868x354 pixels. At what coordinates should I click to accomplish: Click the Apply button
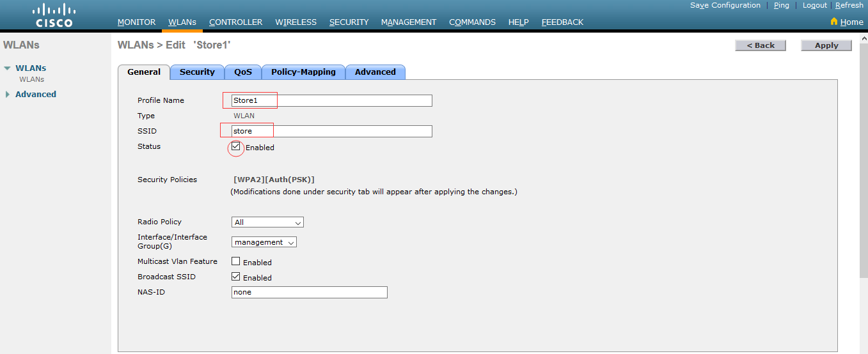[826, 45]
